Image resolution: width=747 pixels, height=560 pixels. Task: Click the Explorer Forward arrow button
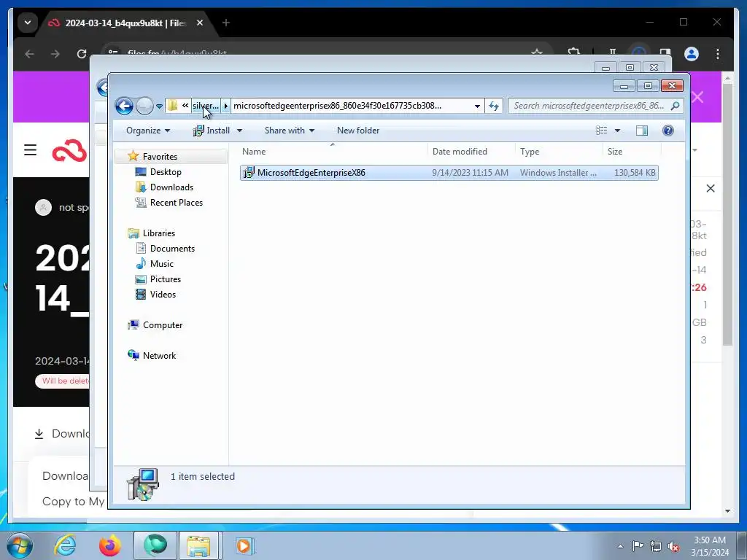[x=145, y=106]
